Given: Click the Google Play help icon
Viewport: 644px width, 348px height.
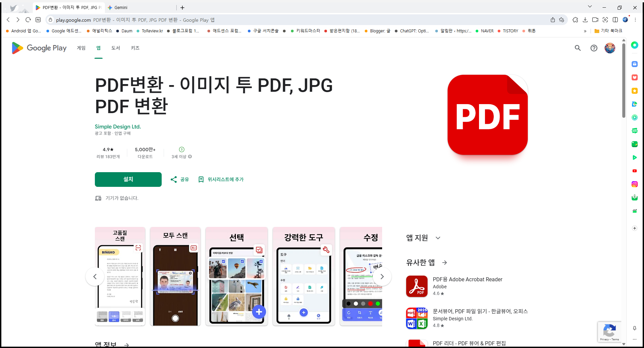Looking at the screenshot, I should [x=594, y=48].
